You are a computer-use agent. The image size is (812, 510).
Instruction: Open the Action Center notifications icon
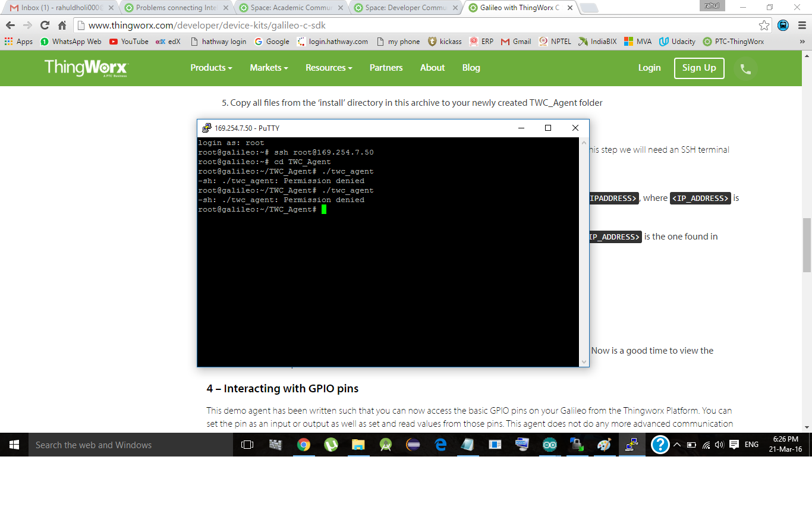tap(734, 445)
